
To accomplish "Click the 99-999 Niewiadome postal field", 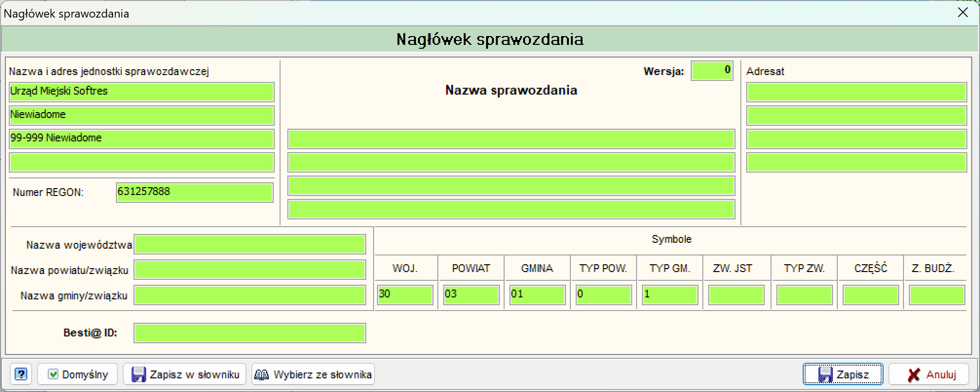I will point(141,138).
